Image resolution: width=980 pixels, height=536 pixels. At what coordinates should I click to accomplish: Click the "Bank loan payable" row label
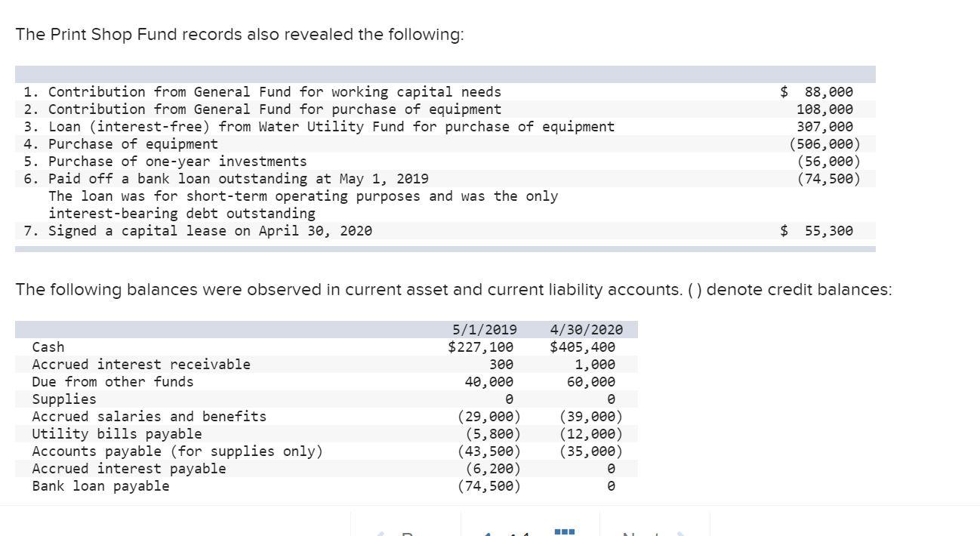tap(100, 486)
